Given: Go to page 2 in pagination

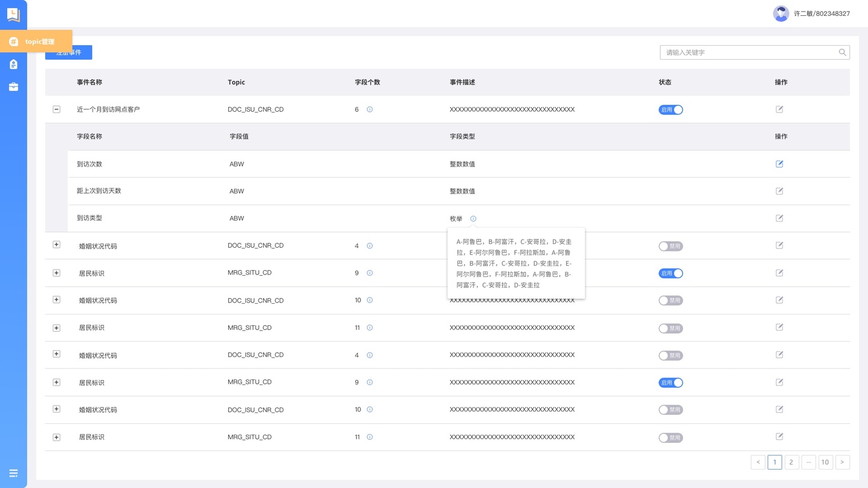Looking at the screenshot, I should (791, 462).
